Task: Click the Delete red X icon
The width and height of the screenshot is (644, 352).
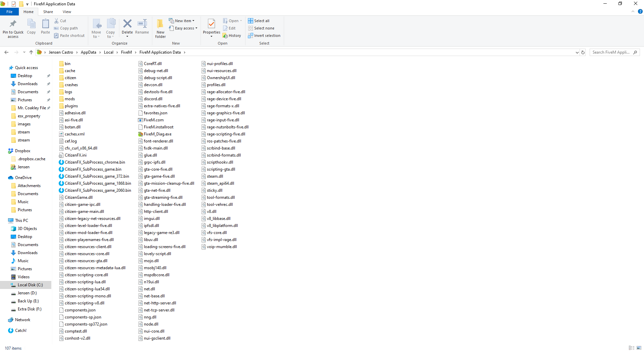Action: tap(127, 23)
